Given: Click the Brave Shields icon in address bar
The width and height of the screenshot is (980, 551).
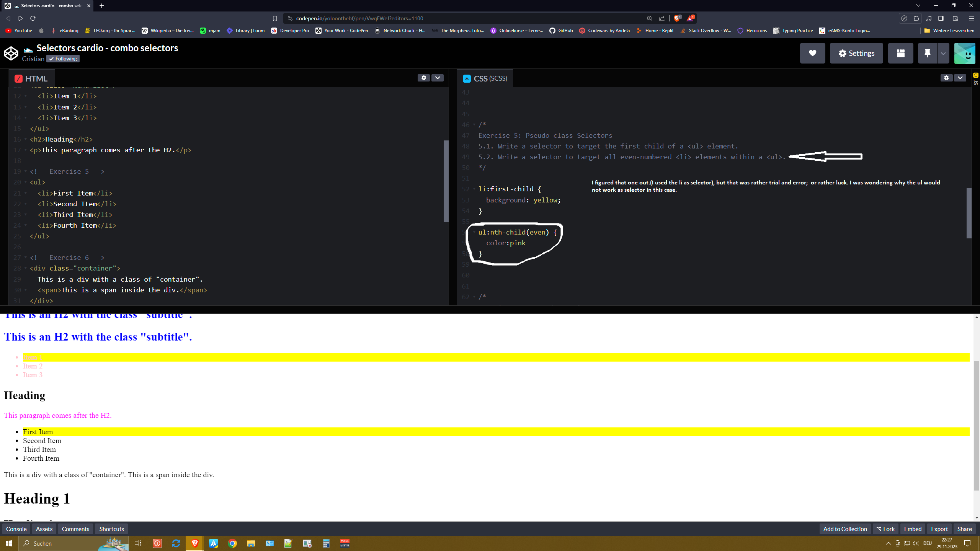Looking at the screenshot, I should coord(677,18).
